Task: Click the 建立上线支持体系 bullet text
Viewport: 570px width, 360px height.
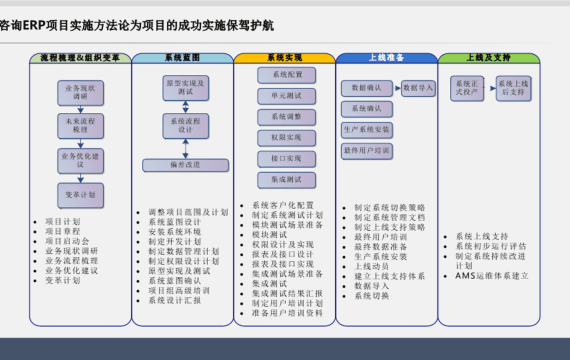Action: point(390,276)
